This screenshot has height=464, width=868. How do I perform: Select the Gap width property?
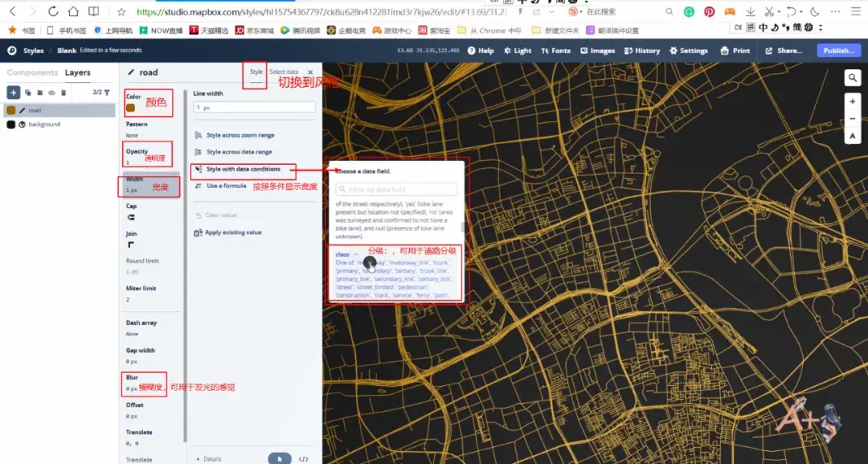pyautogui.click(x=152, y=355)
